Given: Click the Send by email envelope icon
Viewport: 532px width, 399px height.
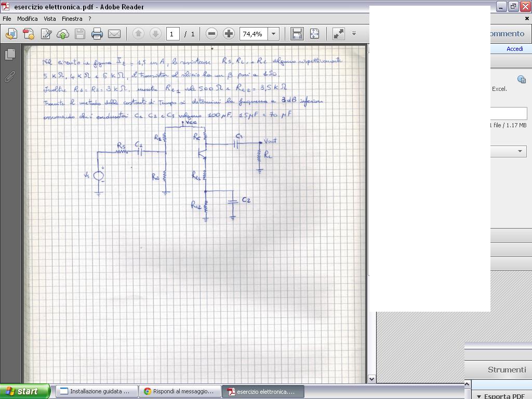Looking at the screenshot, I should (x=114, y=34).
